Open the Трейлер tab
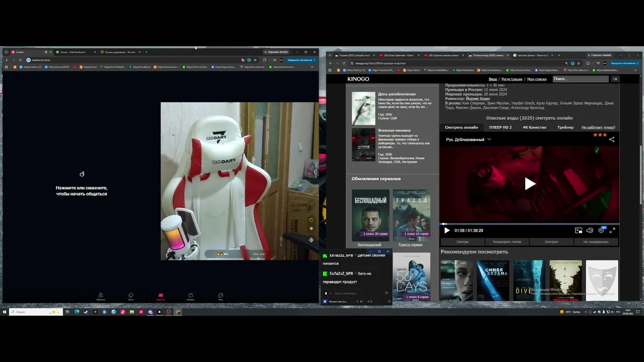 [566, 127]
